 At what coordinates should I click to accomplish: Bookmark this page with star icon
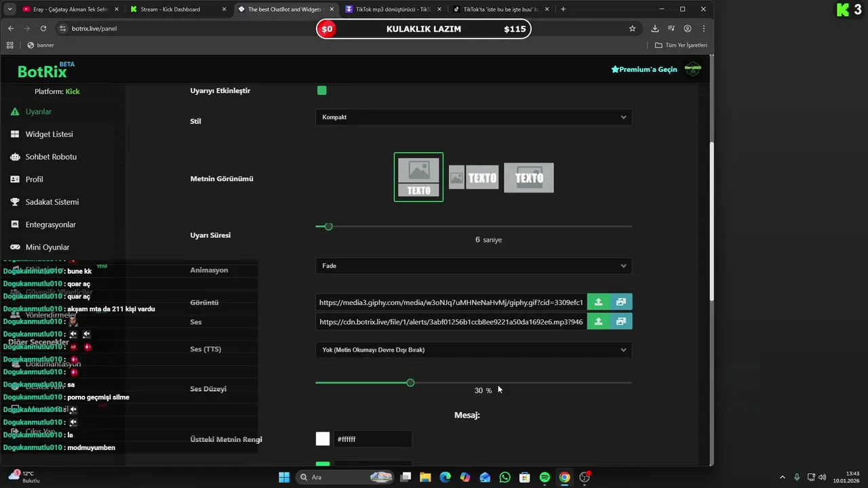(x=632, y=28)
